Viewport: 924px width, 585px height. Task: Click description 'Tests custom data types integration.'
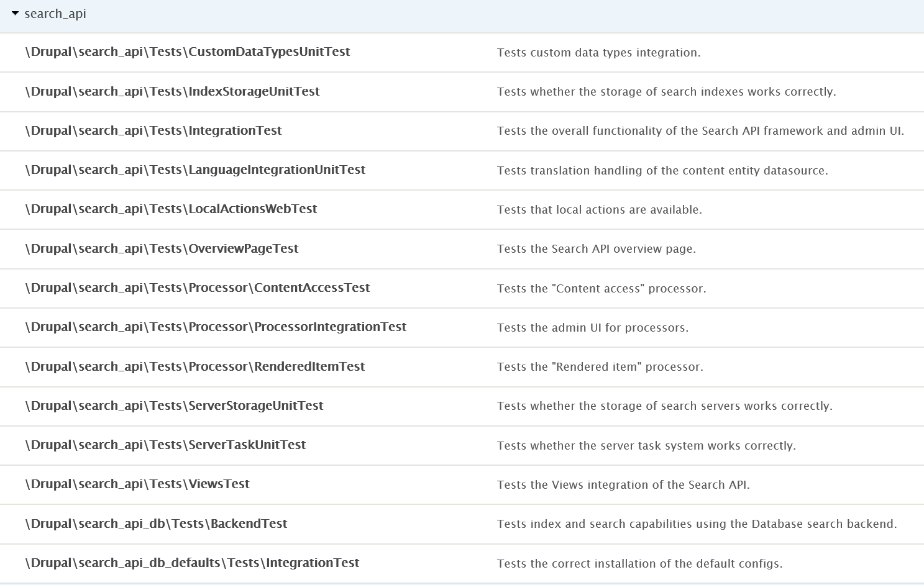point(599,53)
